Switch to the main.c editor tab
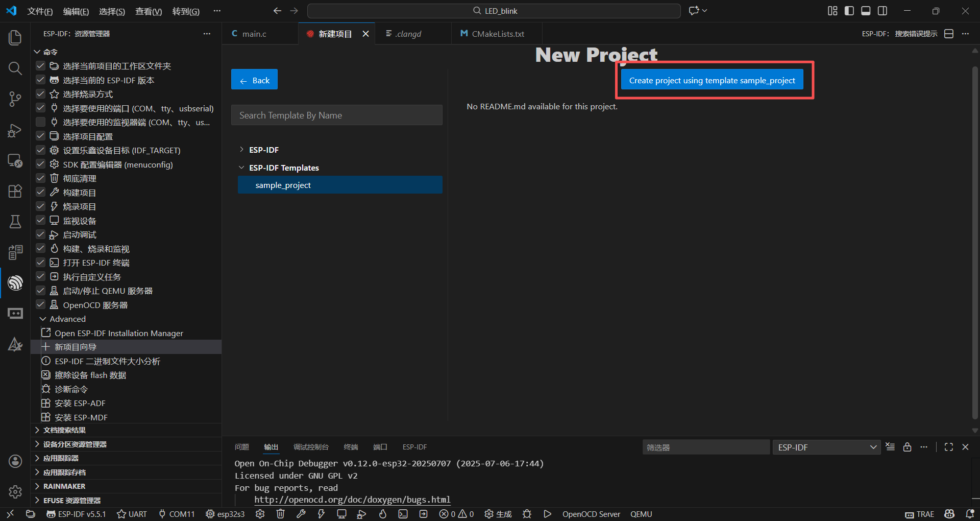 pos(254,34)
